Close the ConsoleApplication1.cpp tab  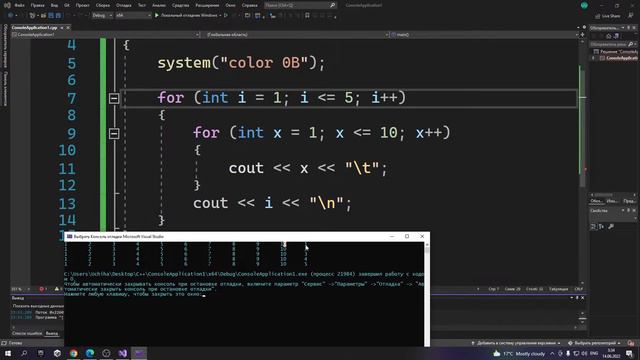click(68, 27)
